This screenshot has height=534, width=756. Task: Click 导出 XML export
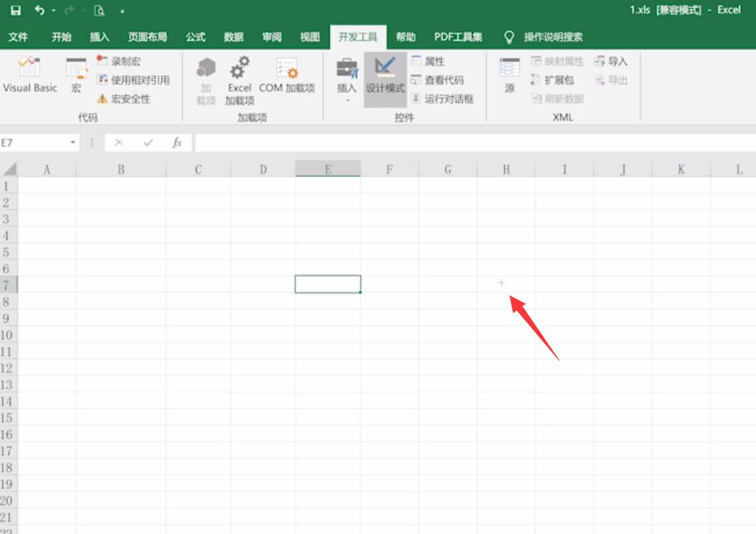611,80
